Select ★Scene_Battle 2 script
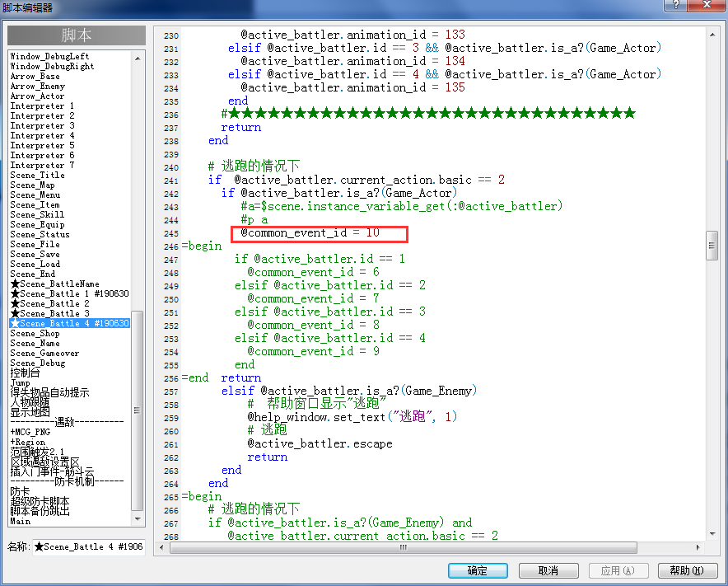 tap(49, 303)
